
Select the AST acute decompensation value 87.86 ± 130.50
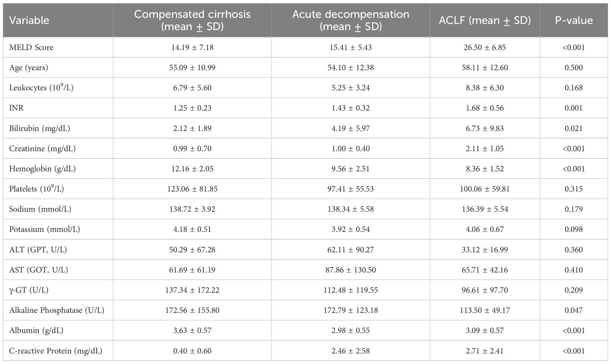pyautogui.click(x=351, y=270)
